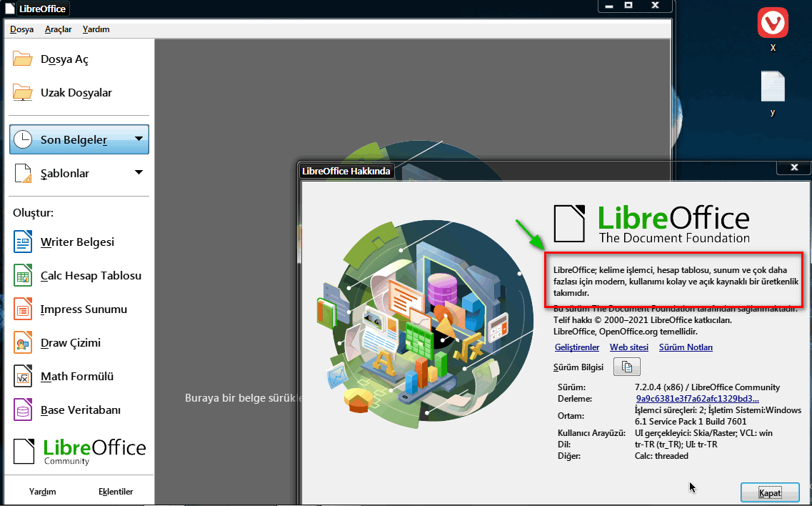Click the Base Veritabanı icon
This screenshot has height=506, width=812.
click(x=23, y=410)
